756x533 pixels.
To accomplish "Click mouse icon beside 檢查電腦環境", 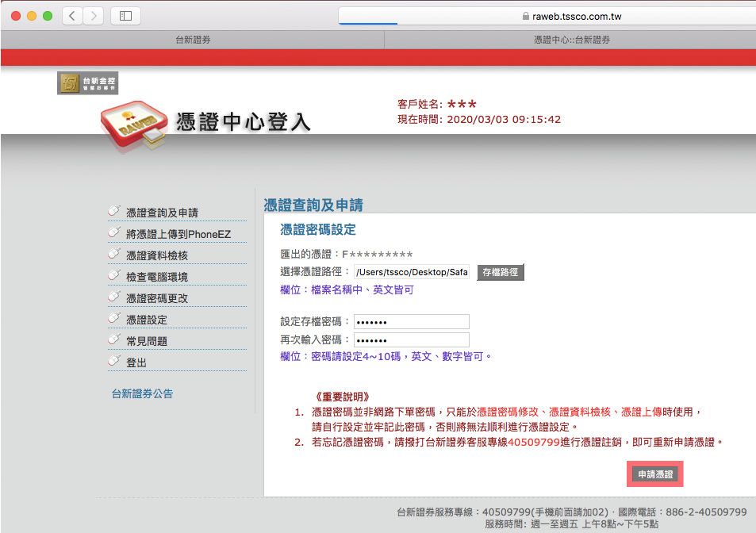I will tap(114, 274).
